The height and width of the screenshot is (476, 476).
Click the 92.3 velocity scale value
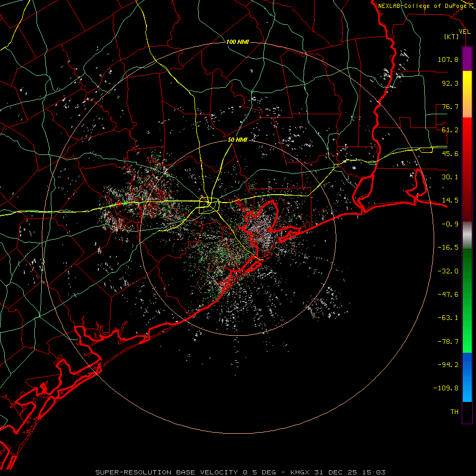[450, 83]
